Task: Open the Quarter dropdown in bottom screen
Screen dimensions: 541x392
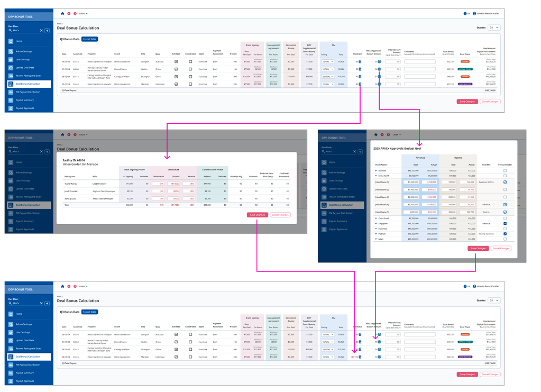Action: point(494,300)
